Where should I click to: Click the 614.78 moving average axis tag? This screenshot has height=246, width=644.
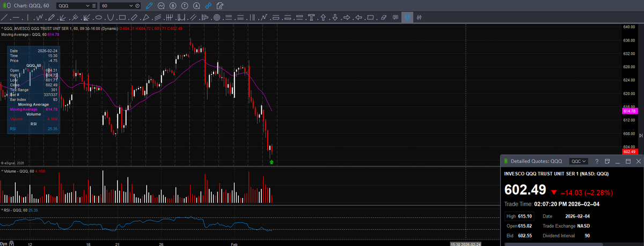630,111
